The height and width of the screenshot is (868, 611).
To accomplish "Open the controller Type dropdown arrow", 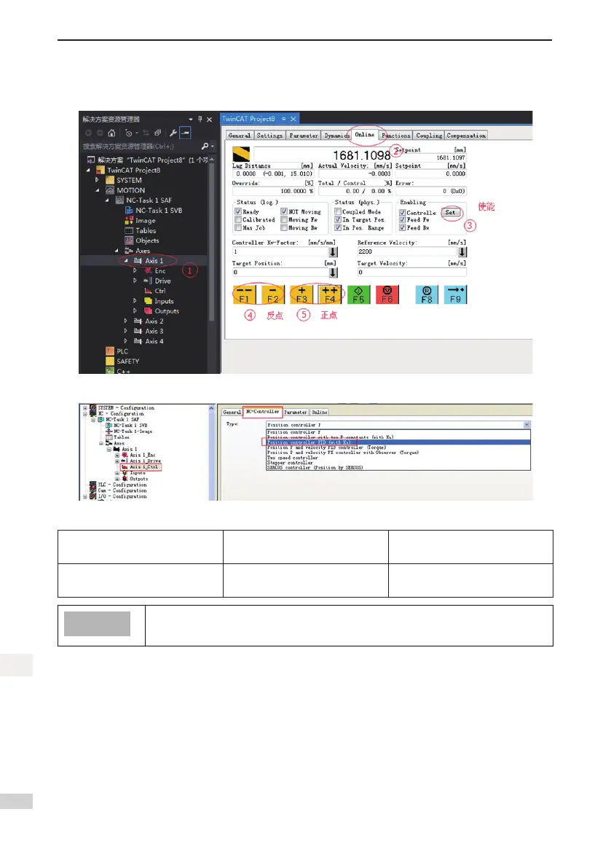I will (x=527, y=425).
